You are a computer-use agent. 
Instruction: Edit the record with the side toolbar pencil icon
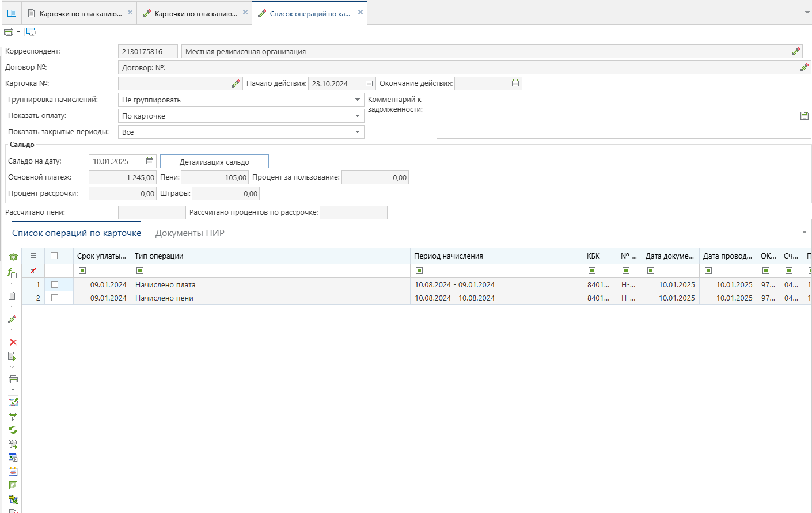pos(12,319)
